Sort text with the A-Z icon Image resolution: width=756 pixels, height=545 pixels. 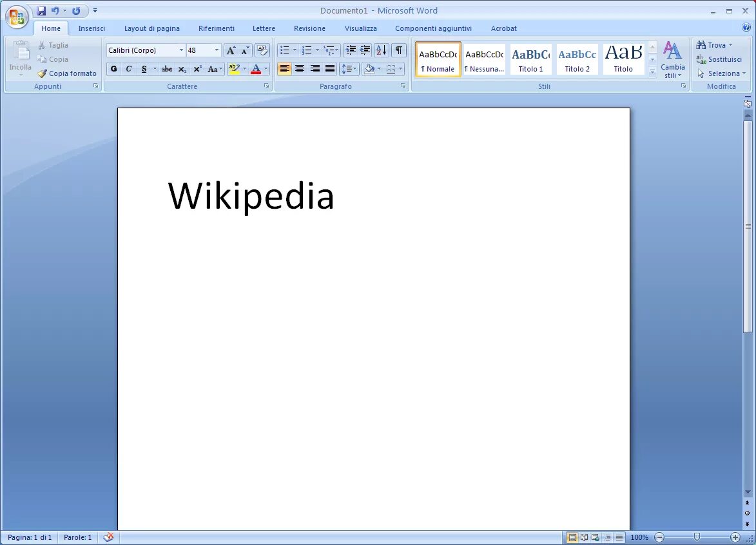382,50
